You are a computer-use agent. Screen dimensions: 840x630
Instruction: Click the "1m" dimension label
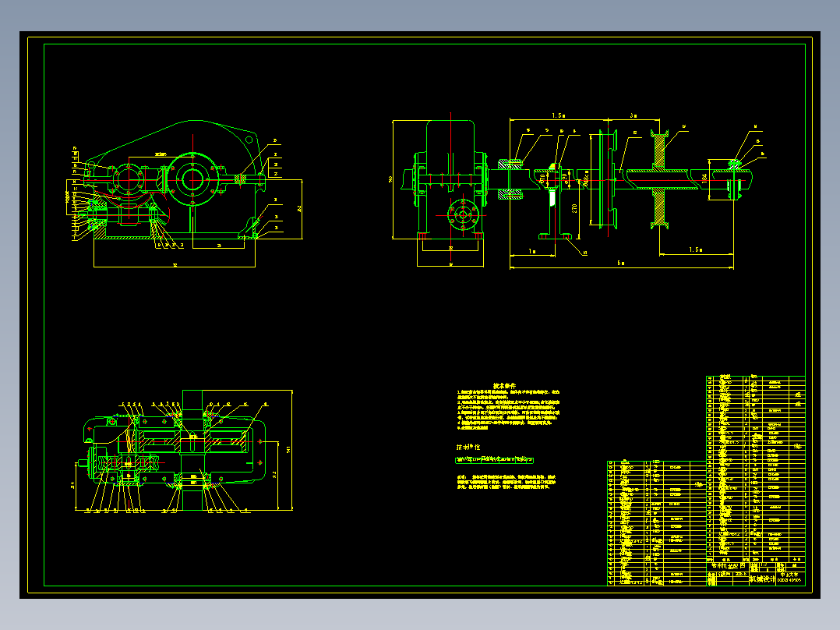coord(532,251)
